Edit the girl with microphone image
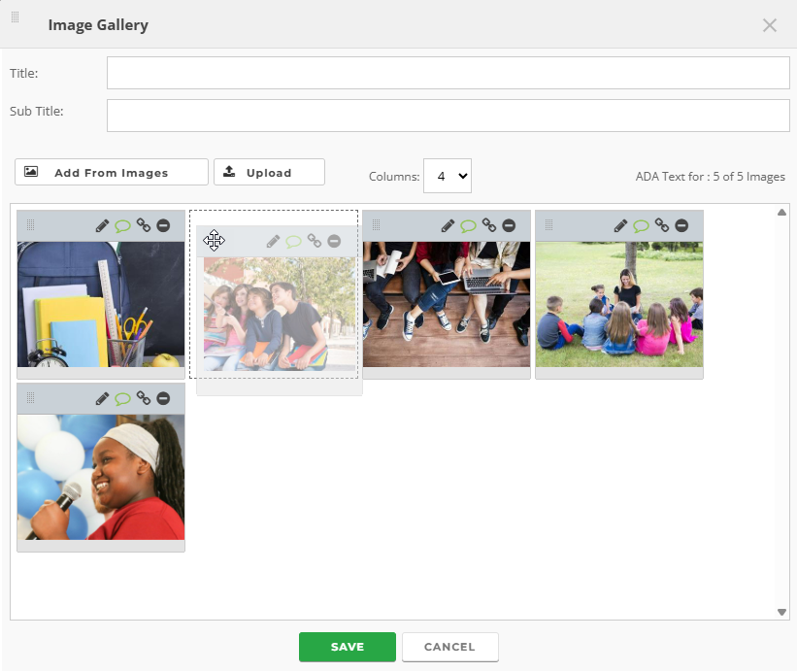Image resolution: width=797 pixels, height=672 pixels. (x=102, y=398)
